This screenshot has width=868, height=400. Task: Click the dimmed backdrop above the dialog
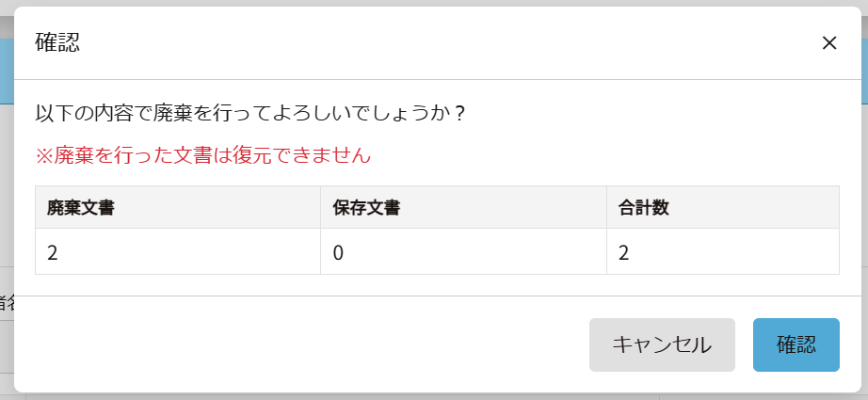pyautogui.click(x=433, y=3)
